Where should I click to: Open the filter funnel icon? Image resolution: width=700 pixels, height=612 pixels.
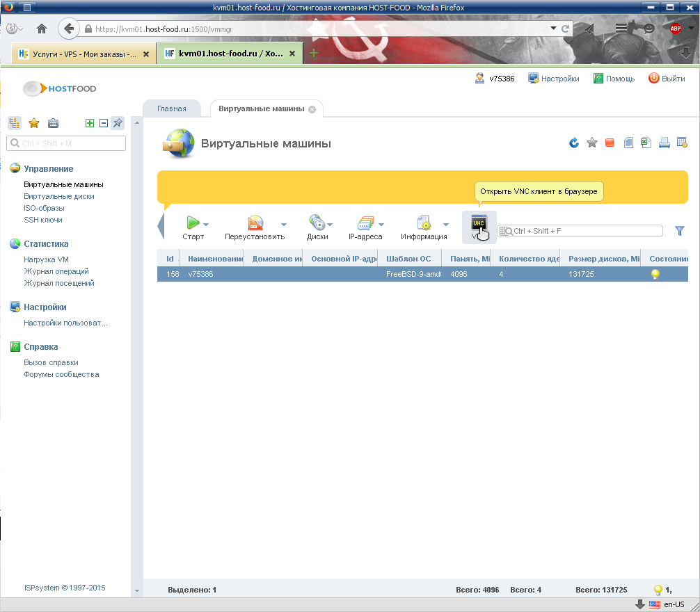[x=680, y=231]
